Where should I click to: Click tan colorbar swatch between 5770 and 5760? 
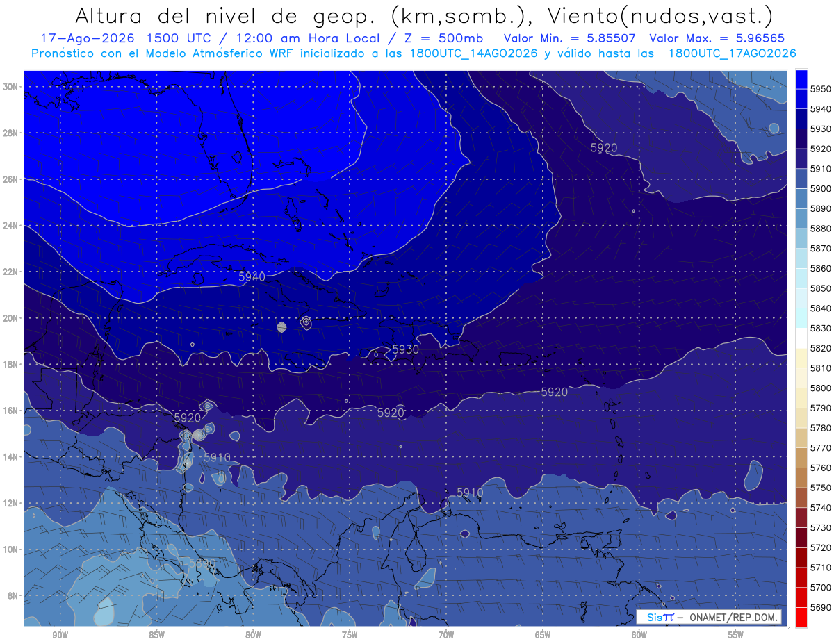(x=801, y=458)
